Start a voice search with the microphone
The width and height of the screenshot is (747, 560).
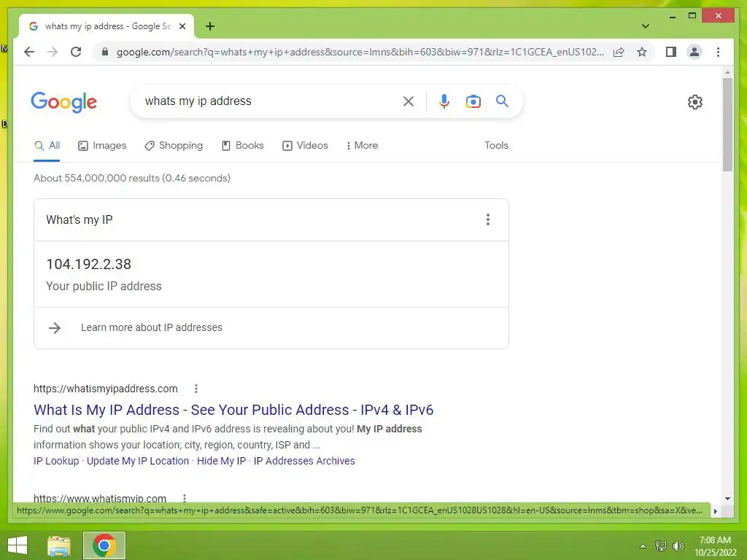tap(444, 101)
